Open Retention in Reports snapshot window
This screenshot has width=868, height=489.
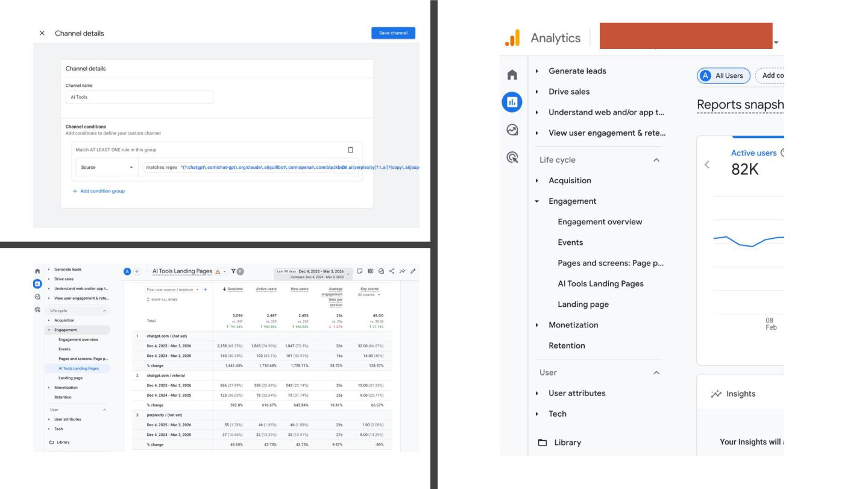pos(567,345)
